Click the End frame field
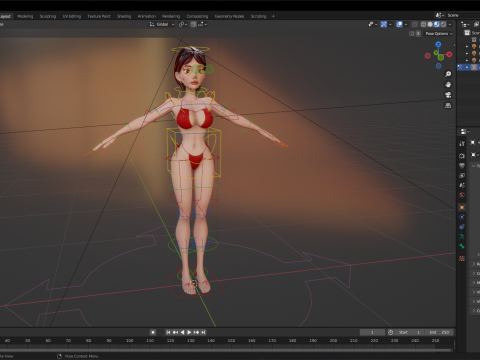This screenshot has height=360, width=480. [x=439, y=332]
